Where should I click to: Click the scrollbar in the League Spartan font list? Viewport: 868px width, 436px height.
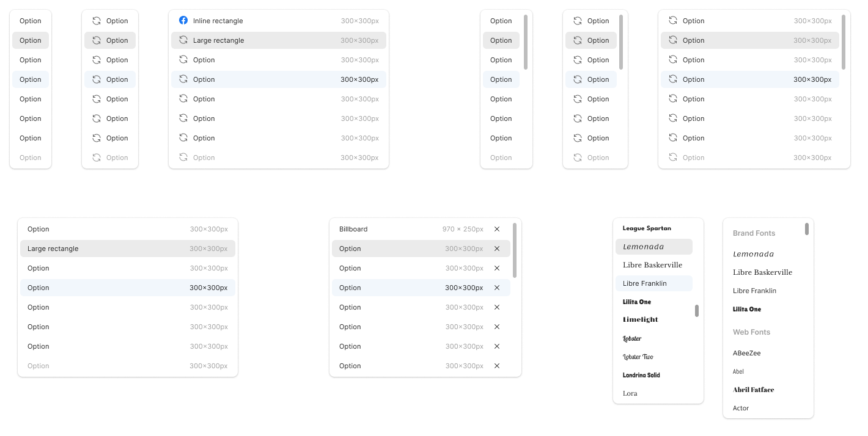[697, 311]
